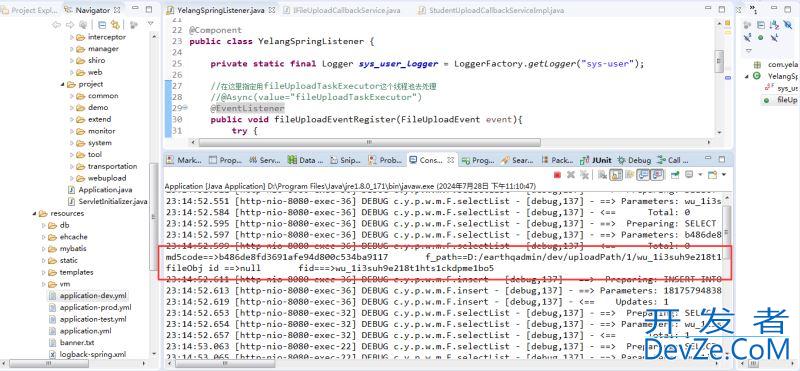Click the Remove Launch gray X icon
The height and width of the screenshot is (371, 800).
tap(571, 175)
